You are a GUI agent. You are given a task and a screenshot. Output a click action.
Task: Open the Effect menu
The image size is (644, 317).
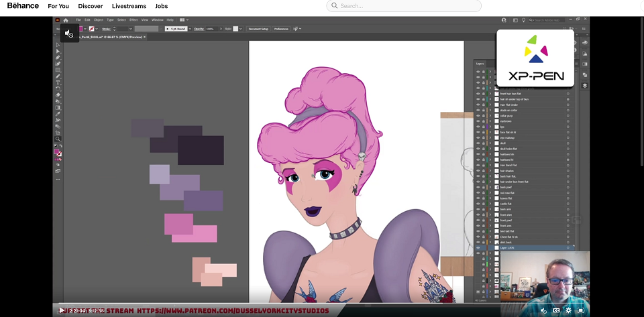(133, 19)
